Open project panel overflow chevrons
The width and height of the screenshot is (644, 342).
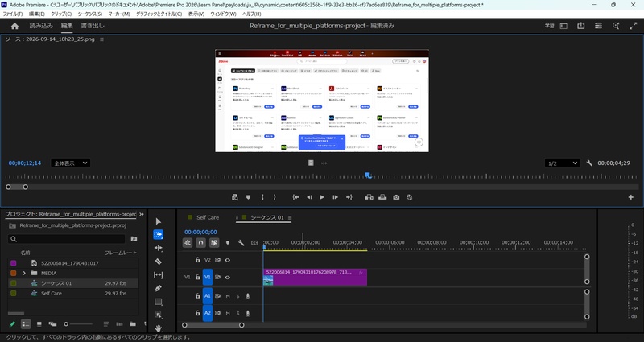click(142, 214)
